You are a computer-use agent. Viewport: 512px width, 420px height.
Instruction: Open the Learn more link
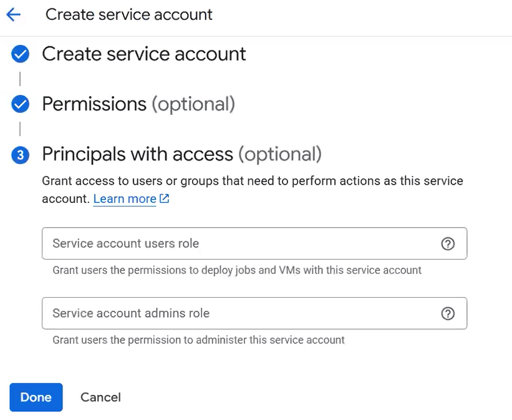pos(125,199)
